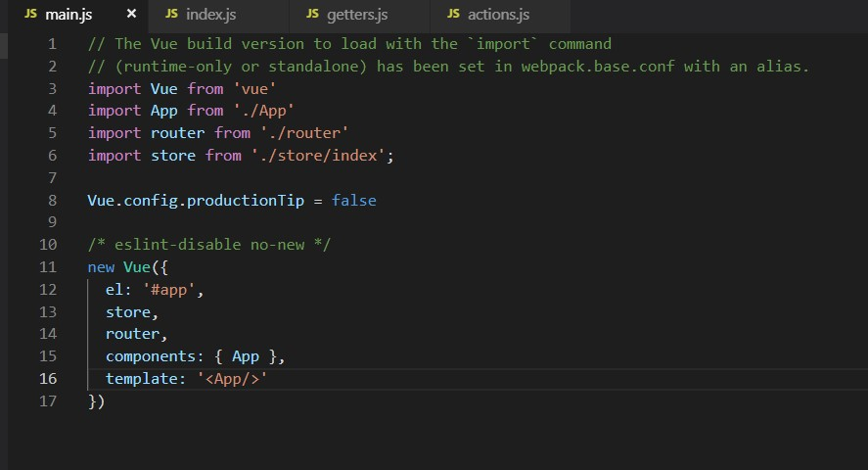The image size is (868, 470).
Task: Click 'components: { App },' text
Action: [196, 356]
